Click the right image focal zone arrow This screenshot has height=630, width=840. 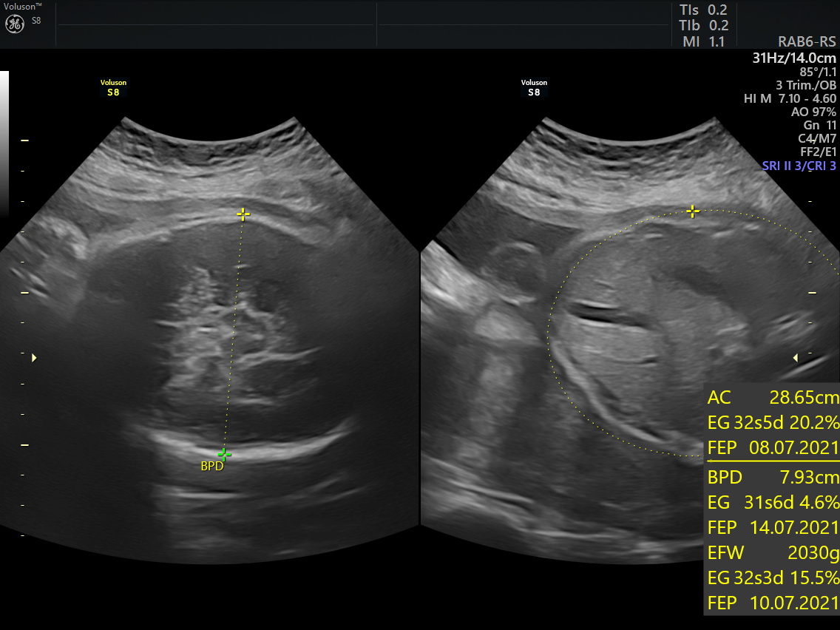pyautogui.click(x=796, y=358)
